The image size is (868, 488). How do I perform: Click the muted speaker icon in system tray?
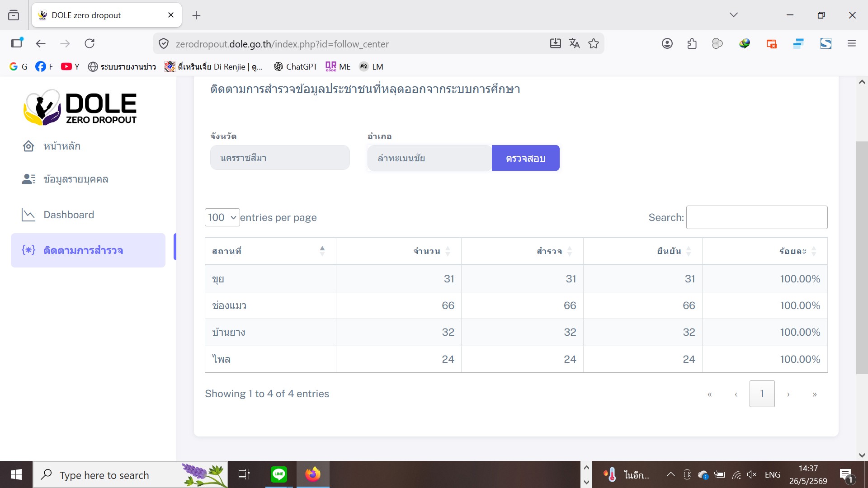click(x=752, y=474)
